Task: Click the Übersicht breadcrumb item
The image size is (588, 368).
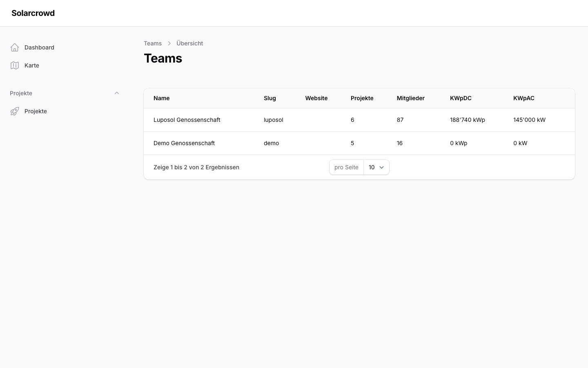Action: 189,43
